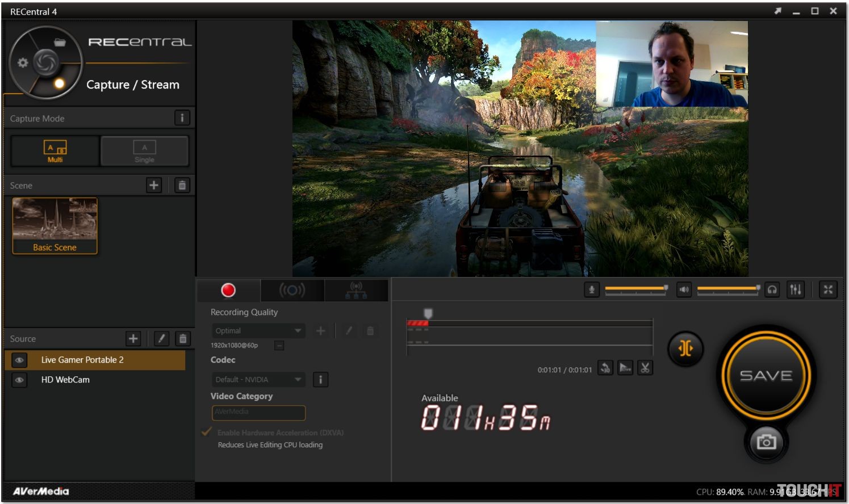
Task: Open the audio mixer settings
Action: (796, 290)
